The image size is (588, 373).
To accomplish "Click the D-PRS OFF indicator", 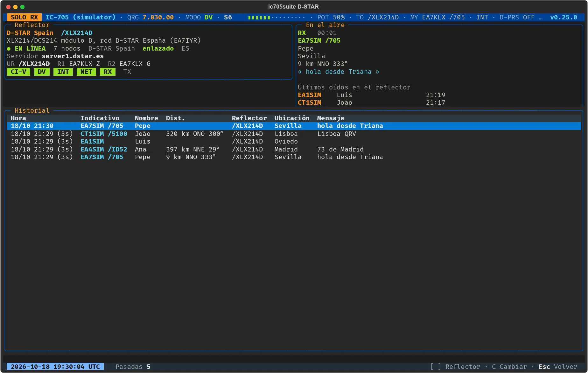I will pos(517,17).
